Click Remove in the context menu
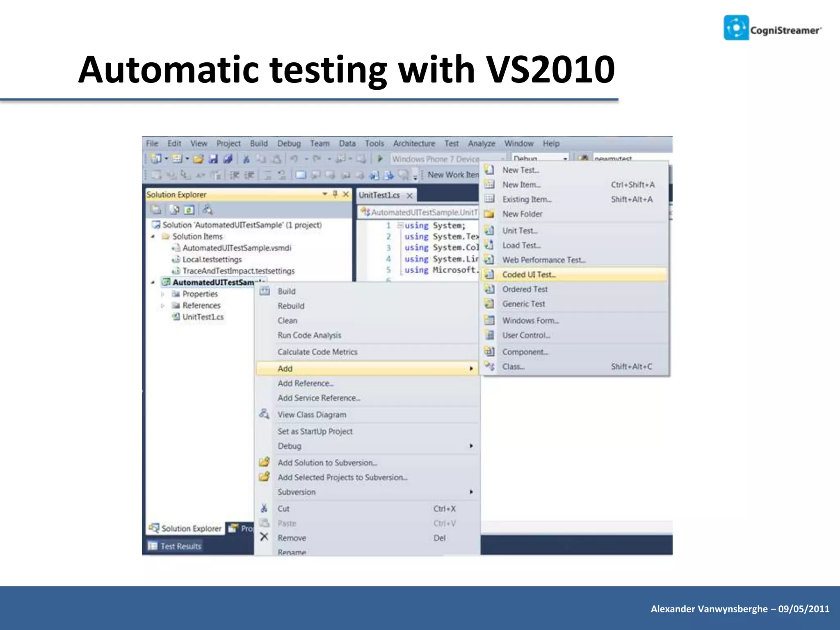840x630 pixels. (367, 538)
